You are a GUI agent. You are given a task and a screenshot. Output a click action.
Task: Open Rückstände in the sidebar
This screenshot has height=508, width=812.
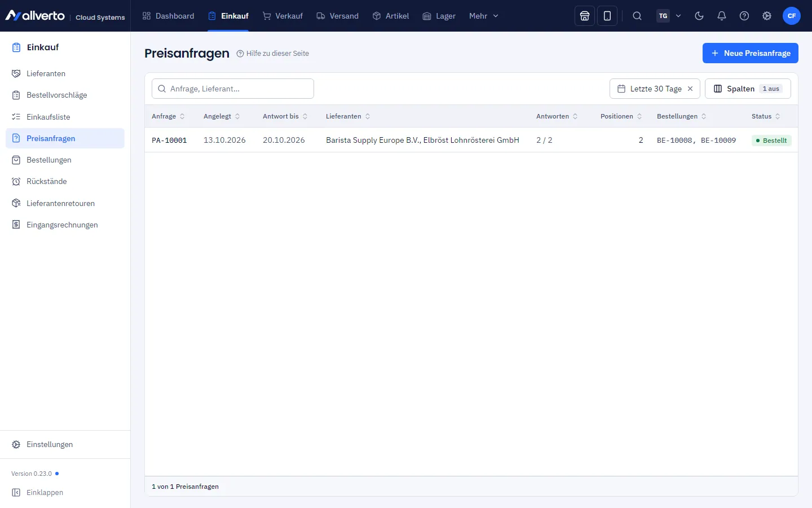(65, 181)
